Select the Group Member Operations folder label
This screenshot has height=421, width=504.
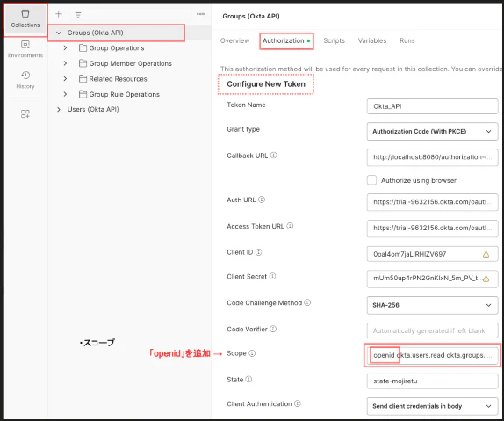coord(131,63)
